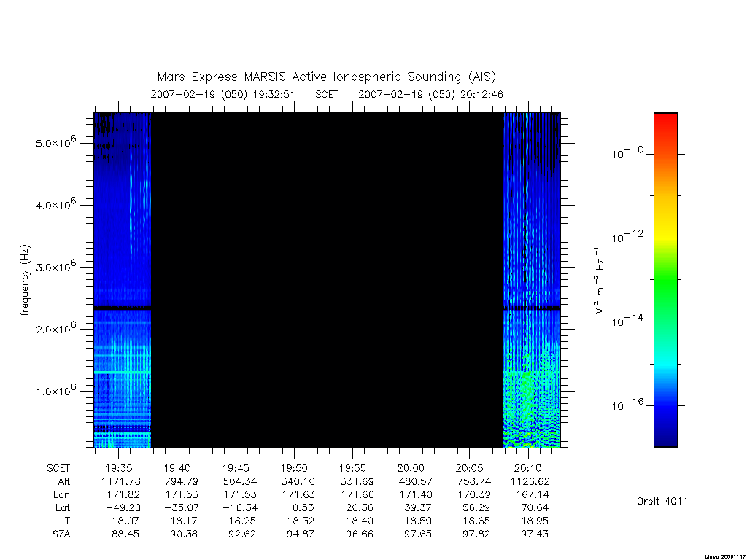Viewport: 747px width, 560px height.
Task: Click the Orbit 4011 label
Action: point(662,501)
